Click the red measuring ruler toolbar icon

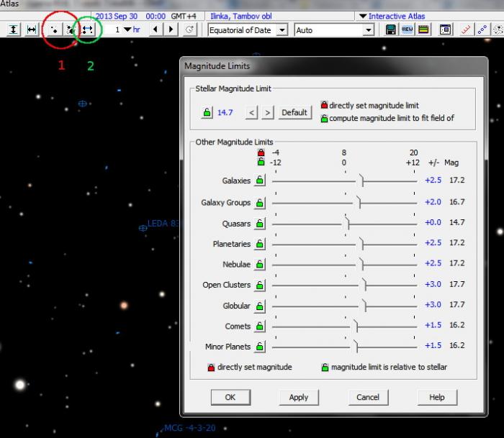click(466, 30)
